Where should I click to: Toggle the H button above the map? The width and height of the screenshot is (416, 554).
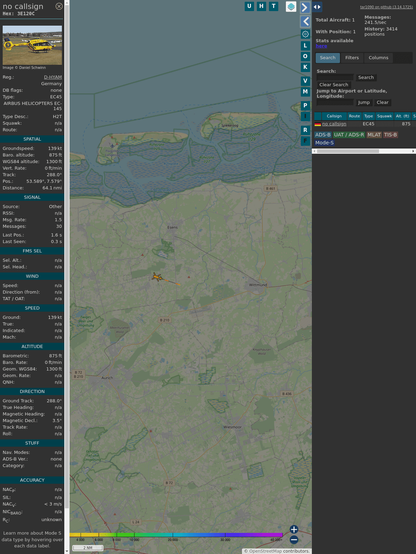pyautogui.click(x=261, y=6)
